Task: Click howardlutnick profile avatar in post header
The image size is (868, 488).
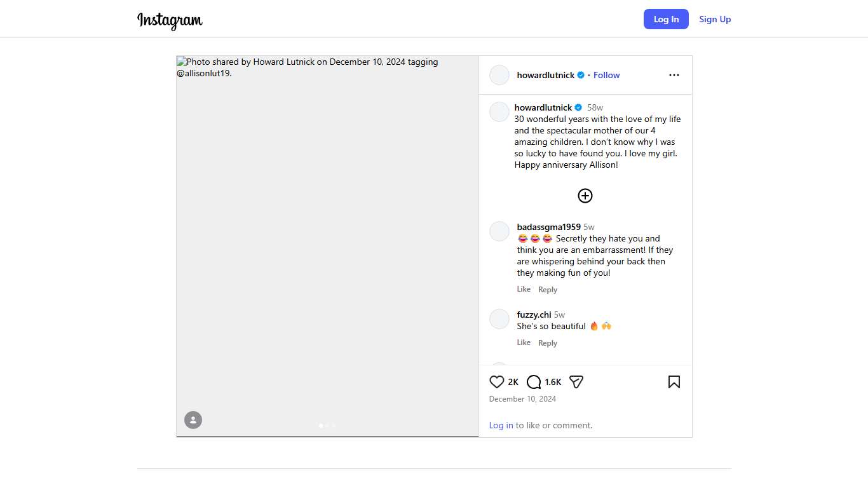Action: tap(499, 75)
